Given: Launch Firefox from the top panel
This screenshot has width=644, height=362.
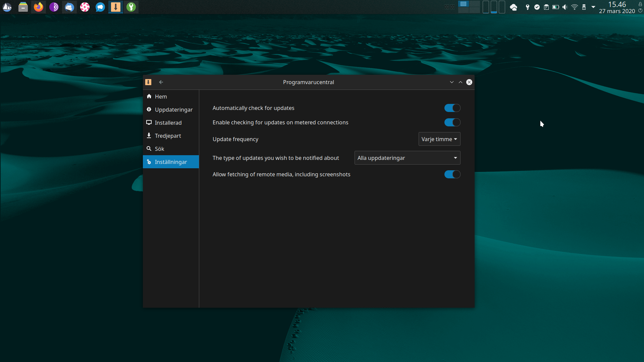Looking at the screenshot, I should coord(39,7).
